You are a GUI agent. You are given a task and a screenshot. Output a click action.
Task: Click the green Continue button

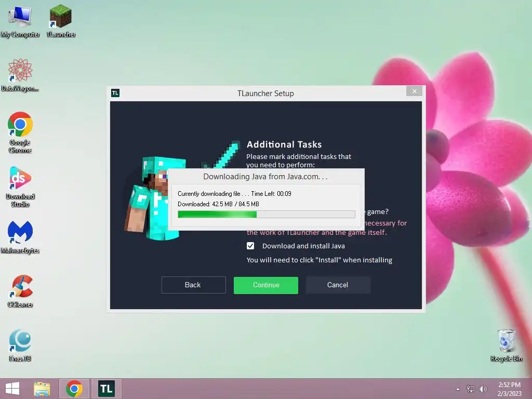[266, 285]
